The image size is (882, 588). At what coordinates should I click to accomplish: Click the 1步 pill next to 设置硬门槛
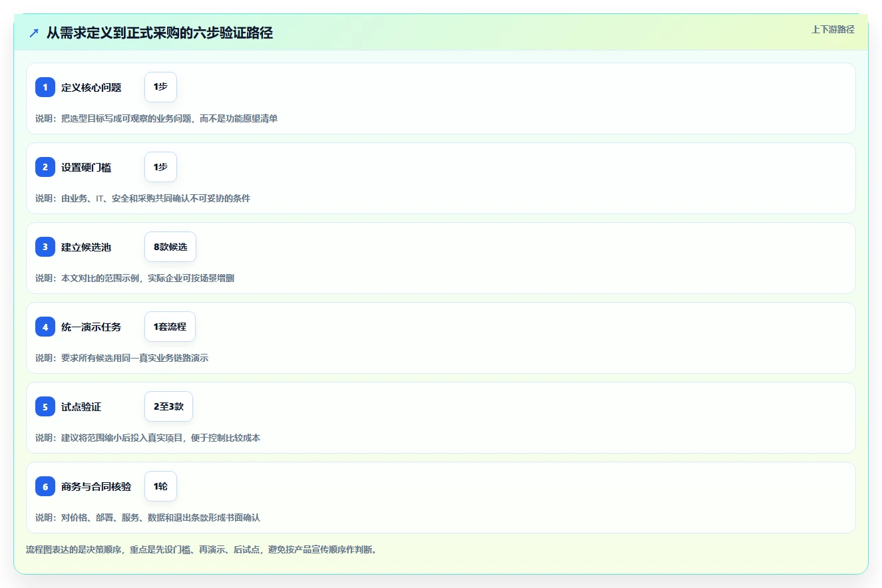[x=160, y=167]
